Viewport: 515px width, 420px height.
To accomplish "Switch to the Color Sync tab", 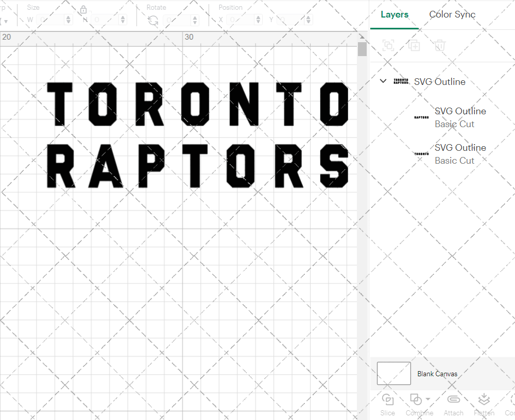I will point(452,14).
